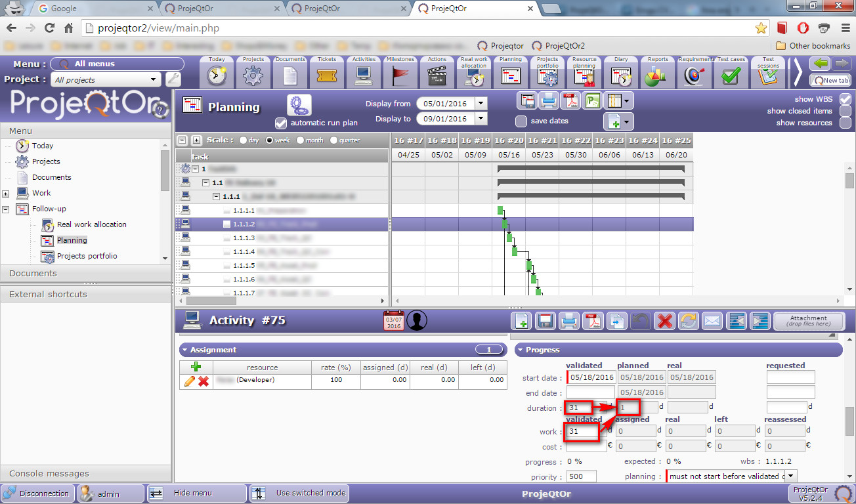
Task: Click the Disconnection button
Action: (x=37, y=493)
